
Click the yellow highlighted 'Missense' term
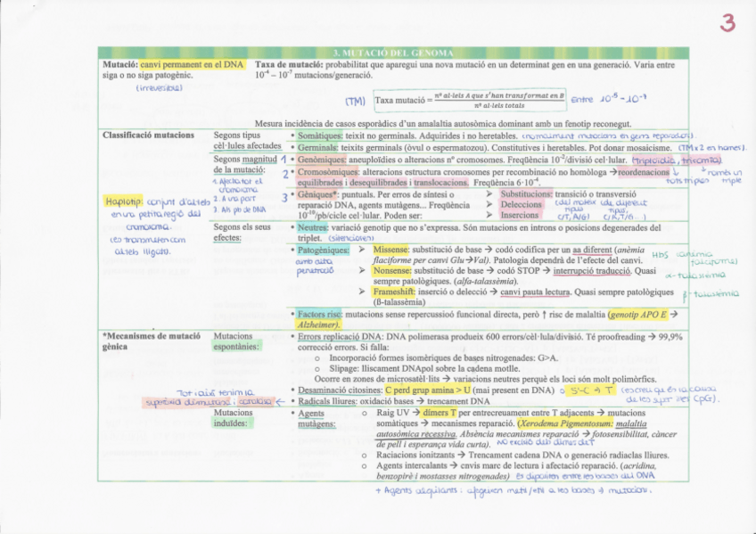[390, 251]
